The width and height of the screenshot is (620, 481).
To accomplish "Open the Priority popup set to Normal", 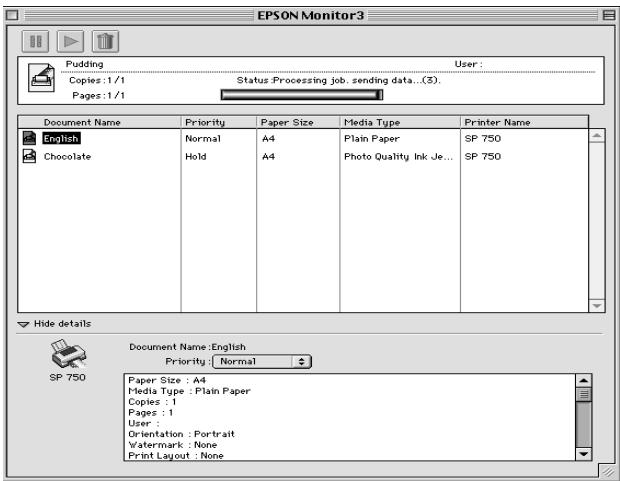I will click(x=262, y=361).
